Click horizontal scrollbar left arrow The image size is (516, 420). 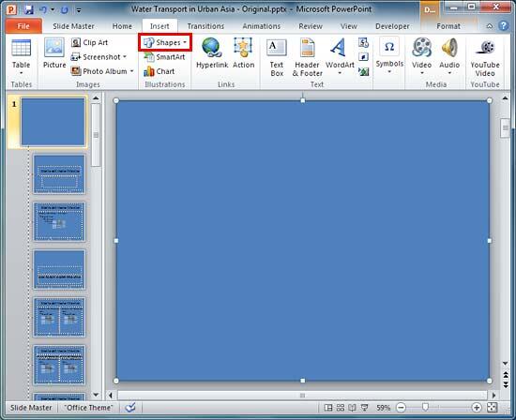click(111, 395)
